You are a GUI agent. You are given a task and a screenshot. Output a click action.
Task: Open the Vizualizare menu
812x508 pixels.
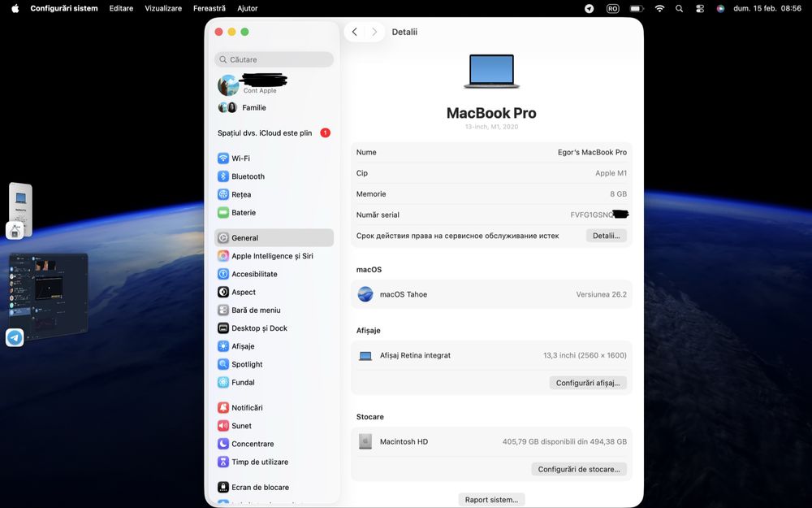click(x=163, y=8)
